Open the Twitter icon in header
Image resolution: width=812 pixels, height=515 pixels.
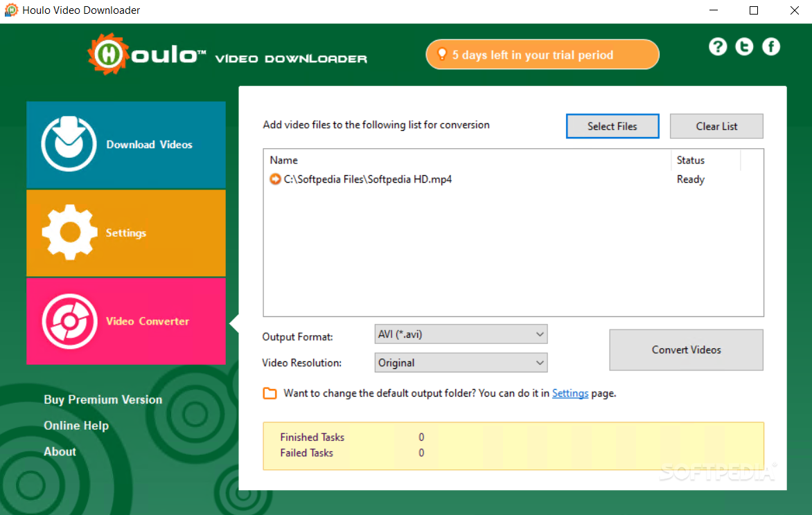coord(744,47)
